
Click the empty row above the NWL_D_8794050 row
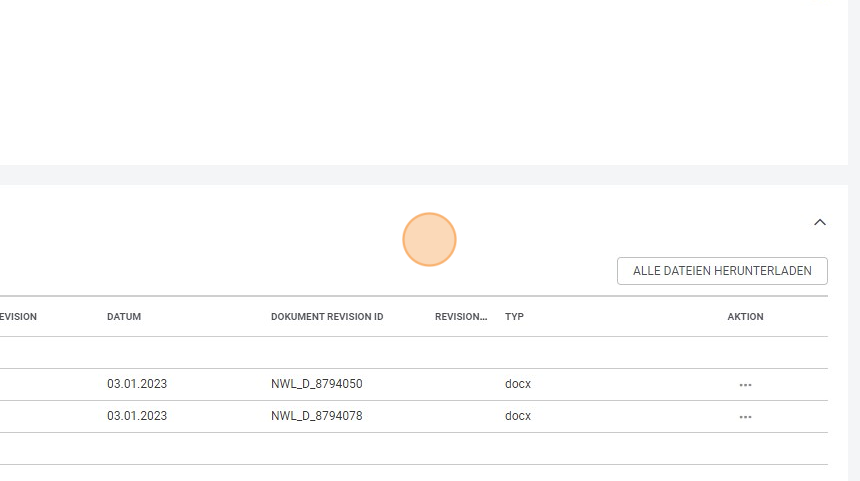click(x=414, y=353)
